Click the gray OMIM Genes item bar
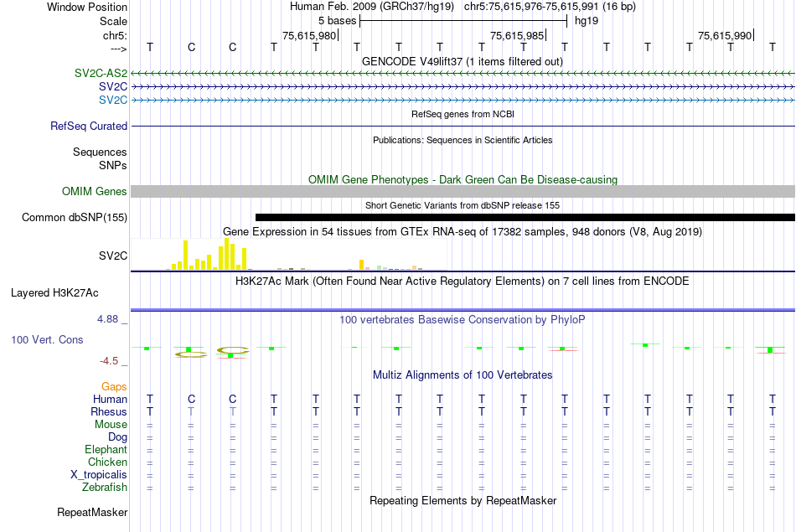The image size is (796, 532). [463, 191]
